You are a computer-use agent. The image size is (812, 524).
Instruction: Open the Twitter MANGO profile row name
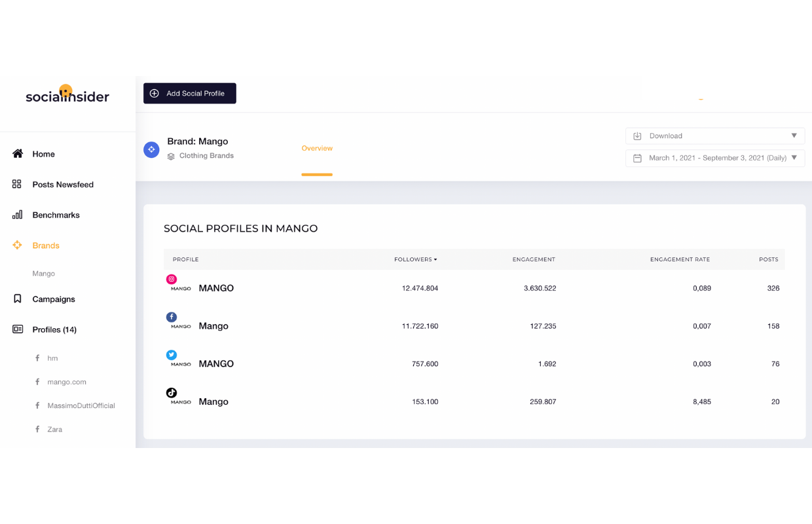216,364
